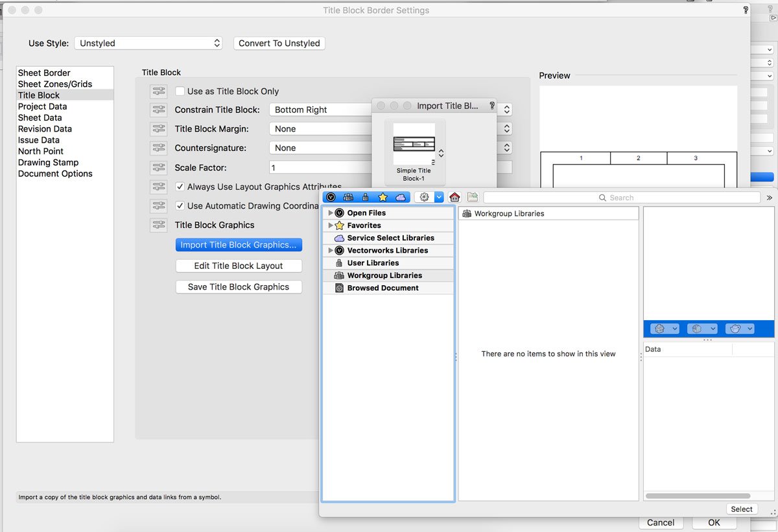778x532 pixels.
Task: Select North Point in the settings list
Action: (x=41, y=151)
